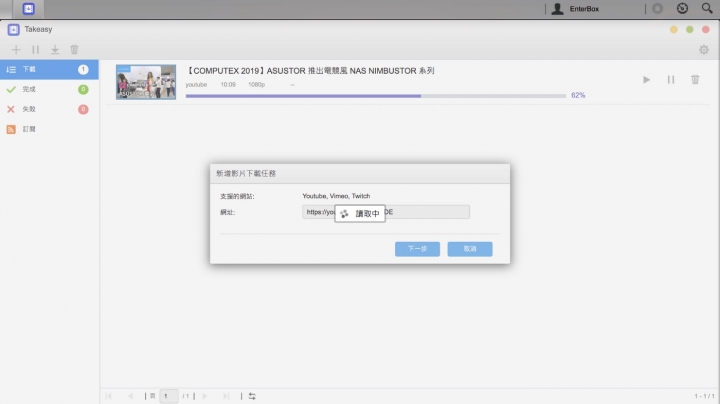Screen dimensions: 720x404
Task: Click the Takeasy logo in title bar
Action: tap(13, 29)
